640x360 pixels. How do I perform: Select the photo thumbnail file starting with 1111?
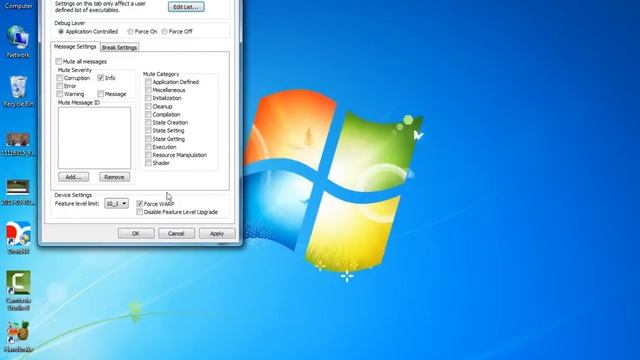(18, 144)
